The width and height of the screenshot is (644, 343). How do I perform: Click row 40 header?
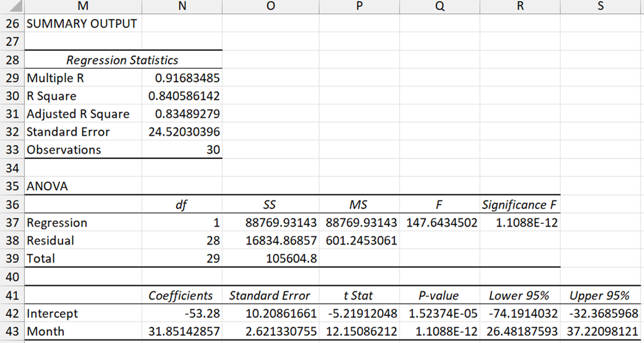click(12, 276)
